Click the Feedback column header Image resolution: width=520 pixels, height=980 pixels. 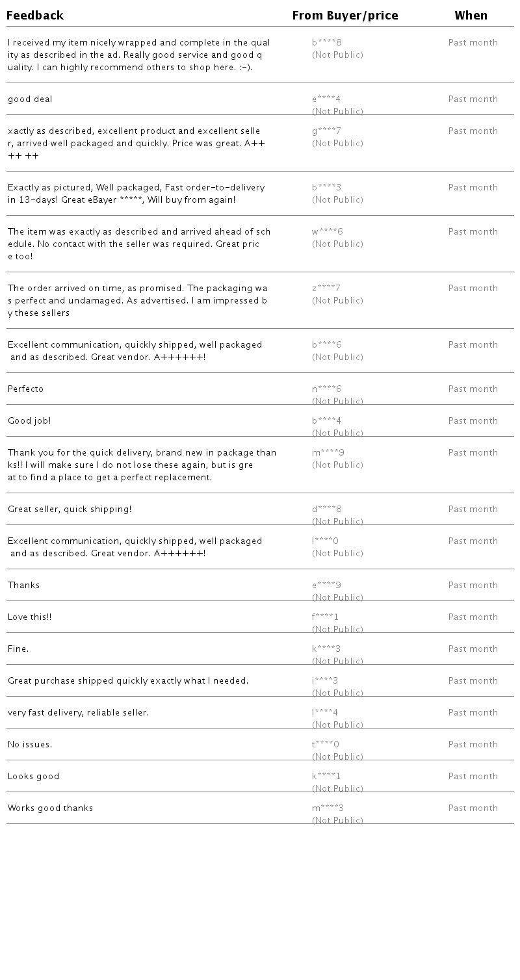coord(35,16)
